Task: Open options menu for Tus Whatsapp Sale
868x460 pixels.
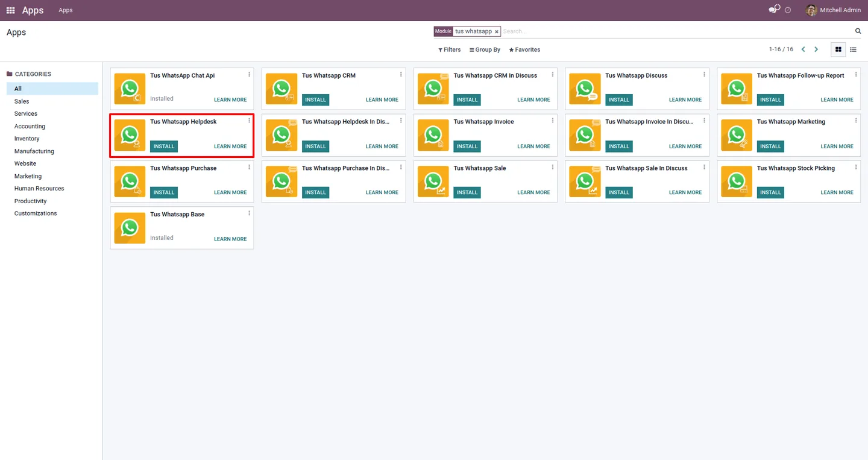Action: (553, 167)
